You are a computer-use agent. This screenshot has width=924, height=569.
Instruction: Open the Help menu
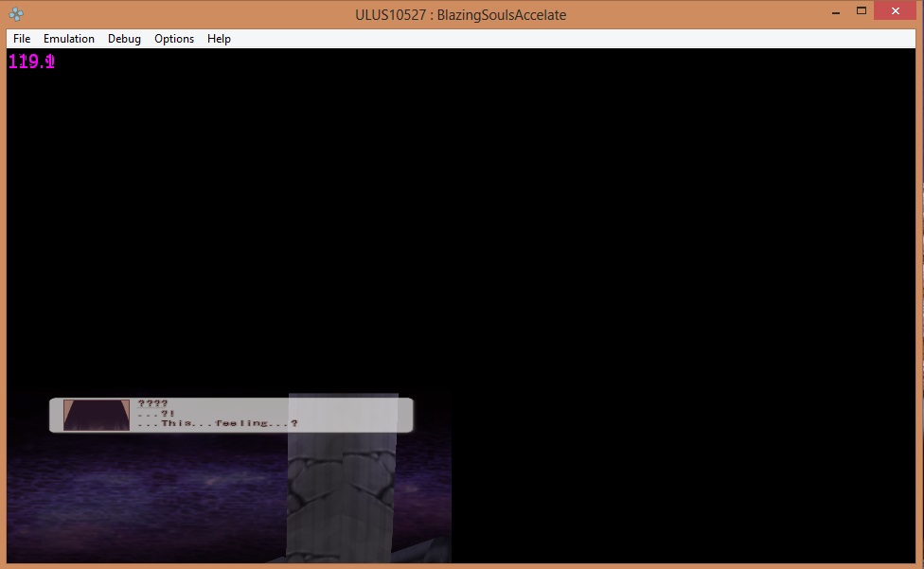click(x=219, y=39)
